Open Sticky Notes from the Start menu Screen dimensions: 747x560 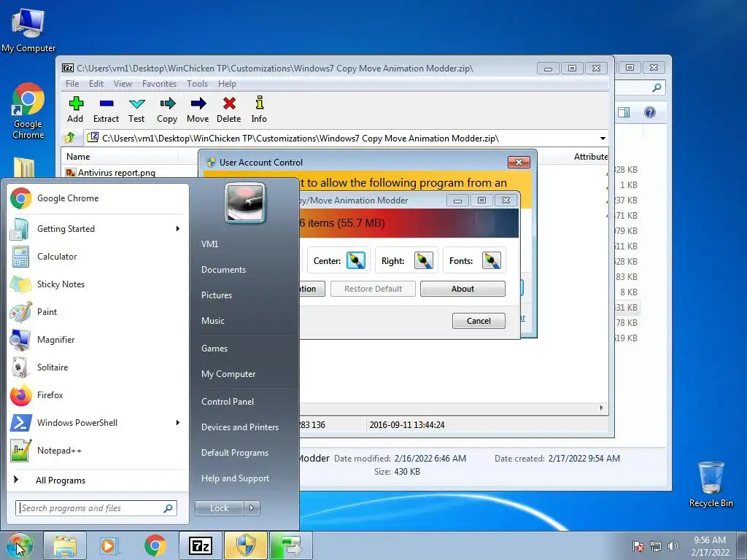point(97,284)
